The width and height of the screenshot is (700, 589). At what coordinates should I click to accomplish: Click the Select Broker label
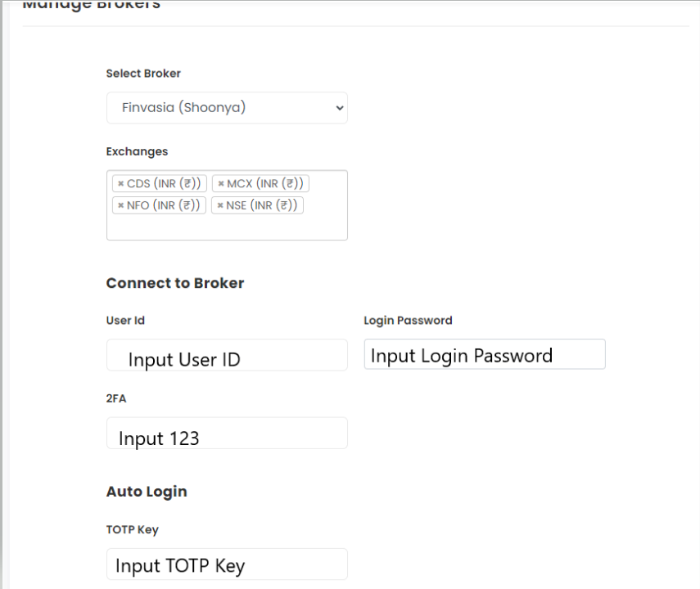click(143, 73)
